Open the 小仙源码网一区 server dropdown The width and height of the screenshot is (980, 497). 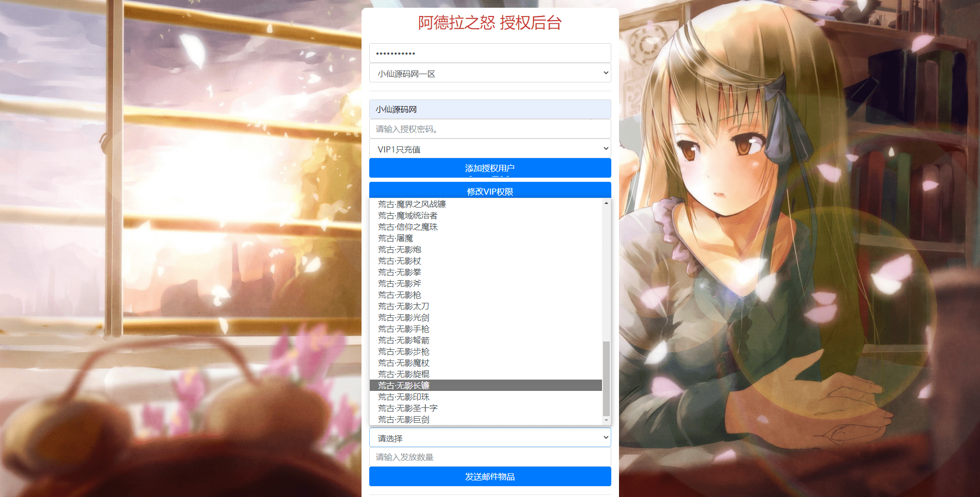[x=490, y=73]
